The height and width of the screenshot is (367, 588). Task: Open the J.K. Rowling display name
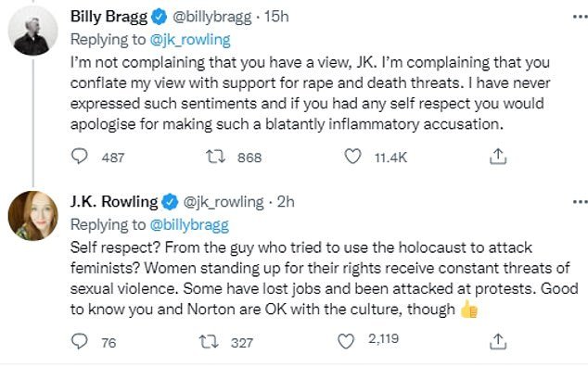click(x=114, y=202)
